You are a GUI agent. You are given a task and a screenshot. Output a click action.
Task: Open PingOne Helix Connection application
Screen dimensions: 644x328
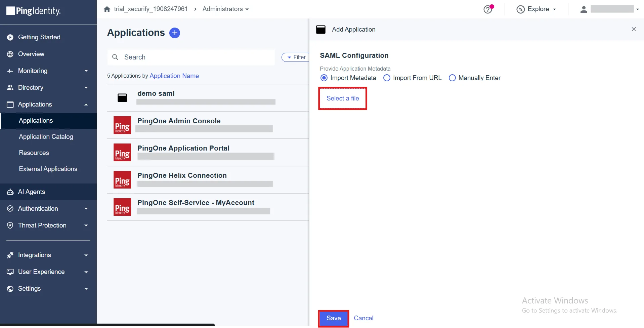coord(208,180)
